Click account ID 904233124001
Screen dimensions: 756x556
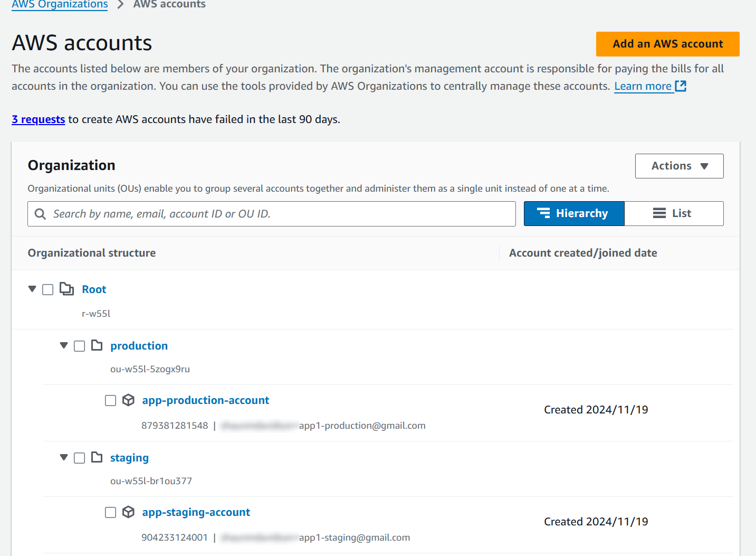click(x=175, y=538)
